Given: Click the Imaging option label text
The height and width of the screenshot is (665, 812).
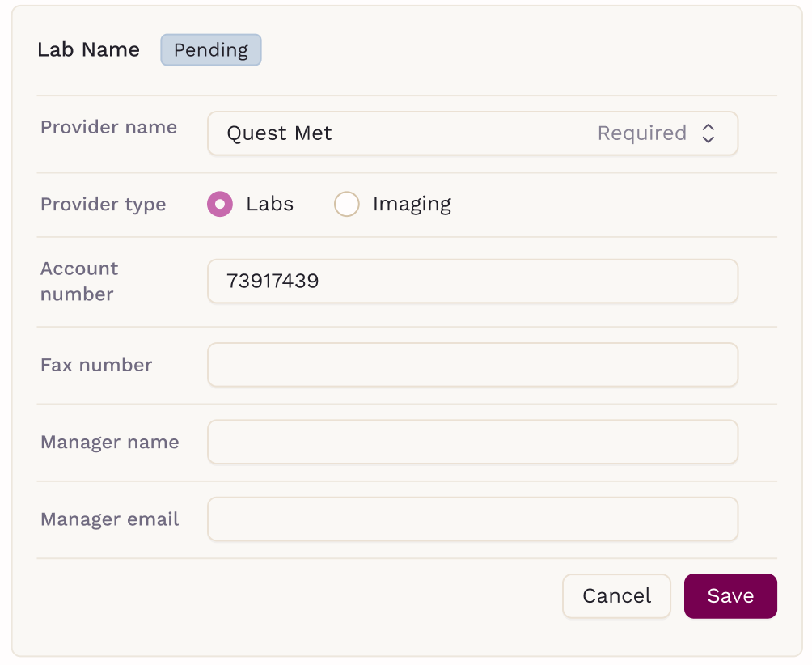Looking at the screenshot, I should 412,204.
